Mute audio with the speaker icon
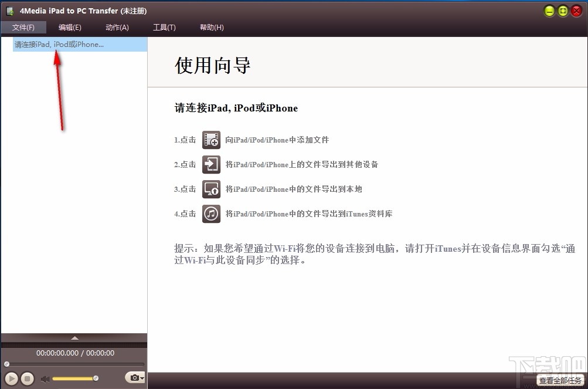The height and width of the screenshot is (389, 588). [x=45, y=378]
